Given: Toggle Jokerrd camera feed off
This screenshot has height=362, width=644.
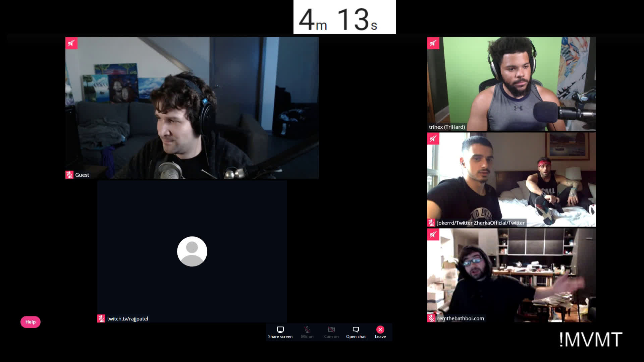Looking at the screenshot, I should (x=433, y=139).
